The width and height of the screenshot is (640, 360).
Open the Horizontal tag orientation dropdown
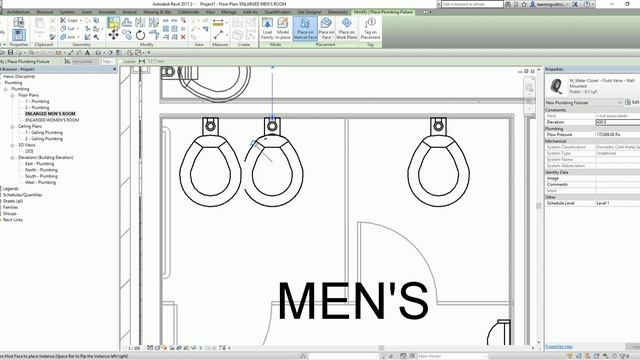(84, 61)
